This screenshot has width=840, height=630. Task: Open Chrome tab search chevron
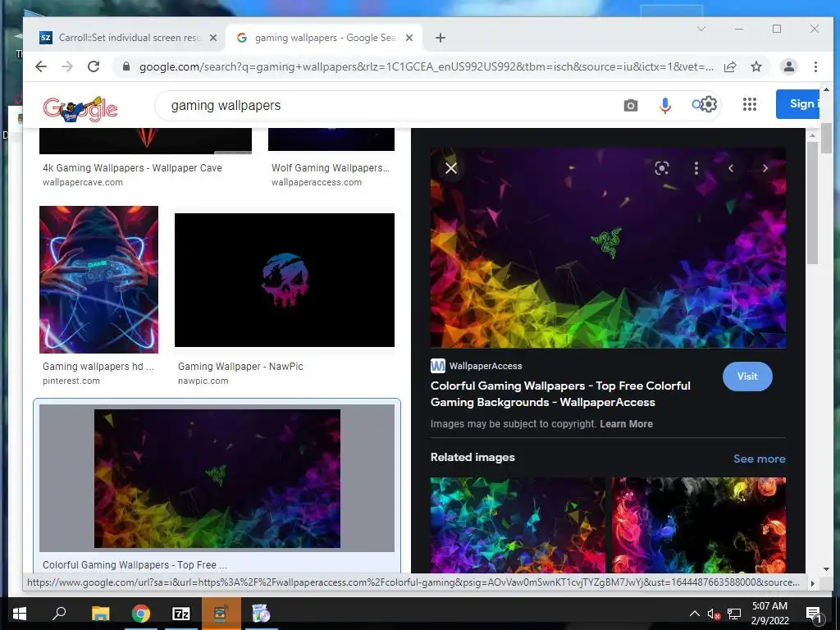pyautogui.click(x=701, y=29)
